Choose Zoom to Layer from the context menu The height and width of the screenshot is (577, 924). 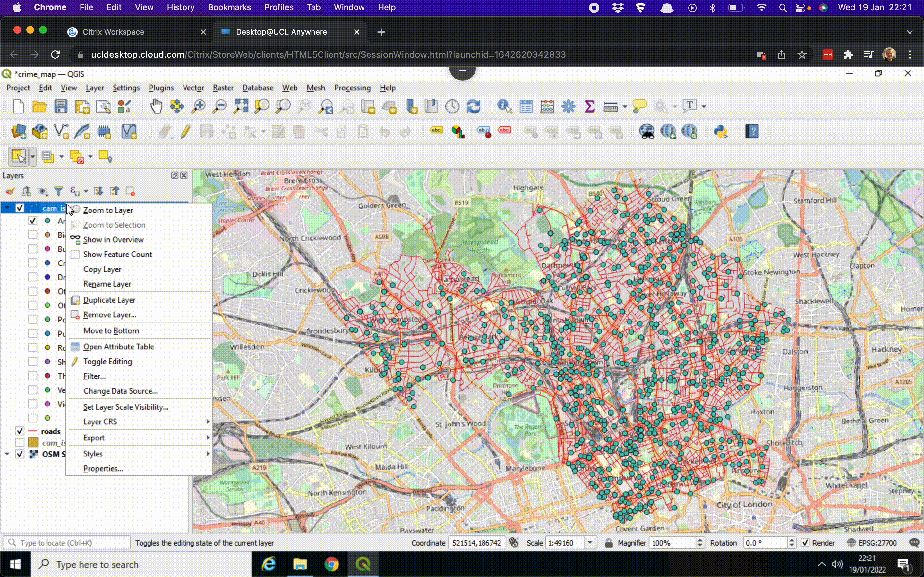[108, 210]
